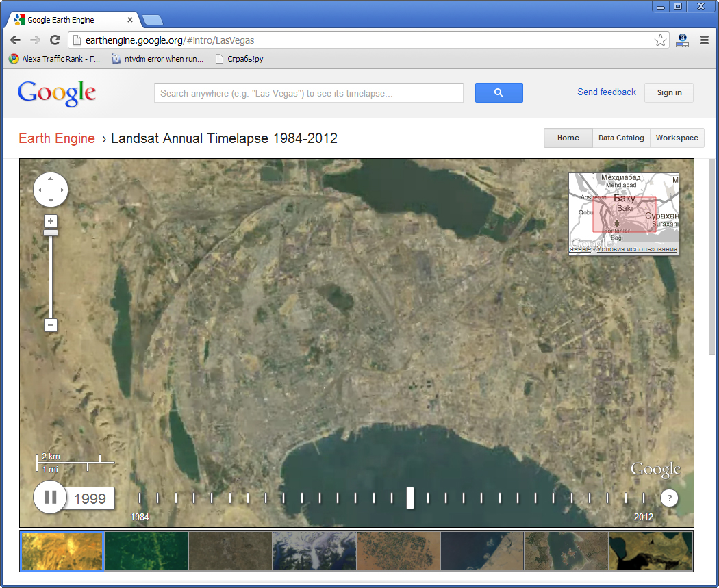Click the page vertical scrollbar
The height and width of the screenshot is (588, 719).
[711, 257]
